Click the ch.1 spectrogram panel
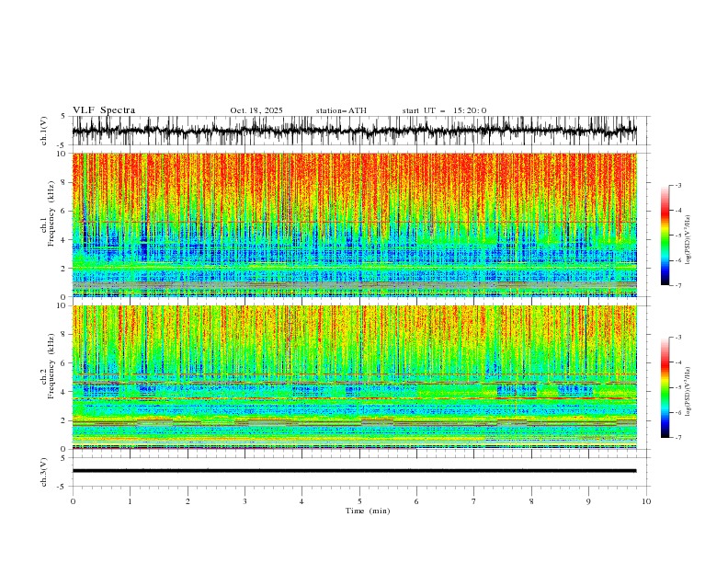This screenshot has width=728, height=563. (355, 224)
